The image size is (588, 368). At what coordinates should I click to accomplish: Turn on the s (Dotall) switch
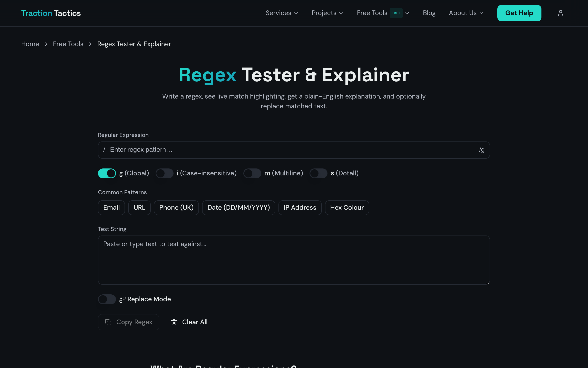[x=318, y=173]
